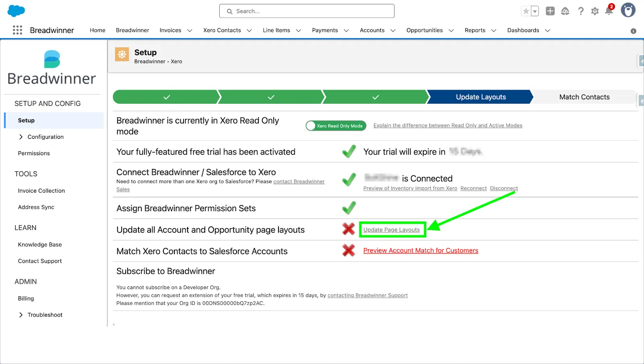
Task: Expand the Troubleshoot sidebar item
Action: click(21, 315)
